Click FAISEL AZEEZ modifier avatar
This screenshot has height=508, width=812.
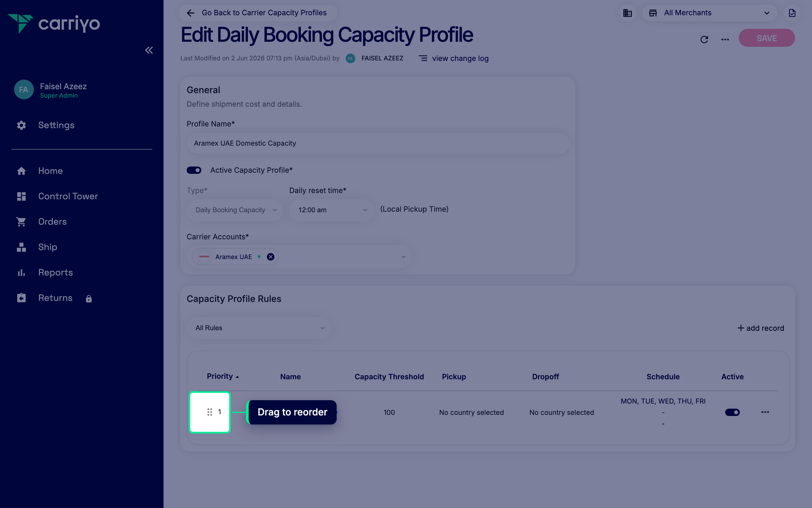click(350, 58)
